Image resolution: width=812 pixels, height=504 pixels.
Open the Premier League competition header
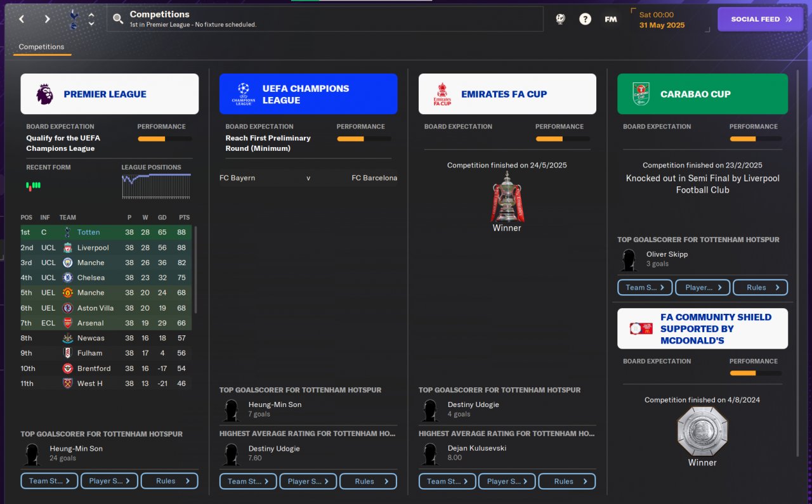110,94
